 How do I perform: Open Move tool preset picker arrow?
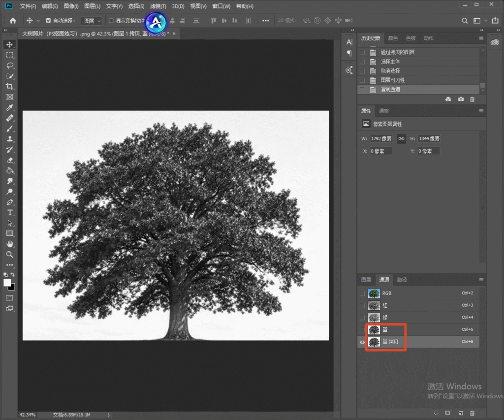[x=38, y=21]
